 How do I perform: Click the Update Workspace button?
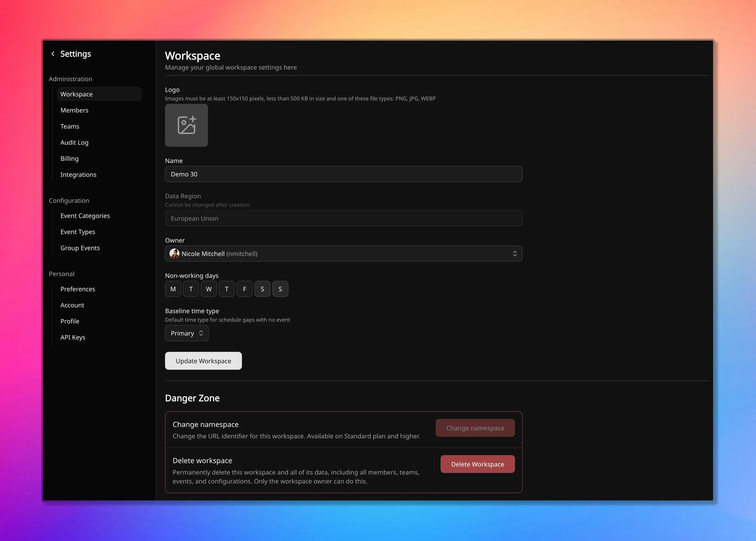(203, 361)
